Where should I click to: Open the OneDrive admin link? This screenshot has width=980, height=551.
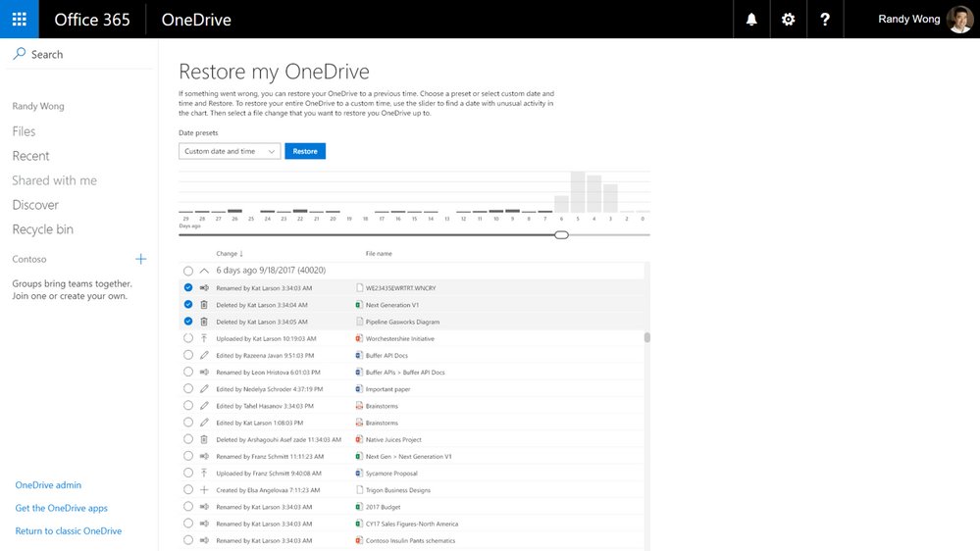tap(48, 484)
